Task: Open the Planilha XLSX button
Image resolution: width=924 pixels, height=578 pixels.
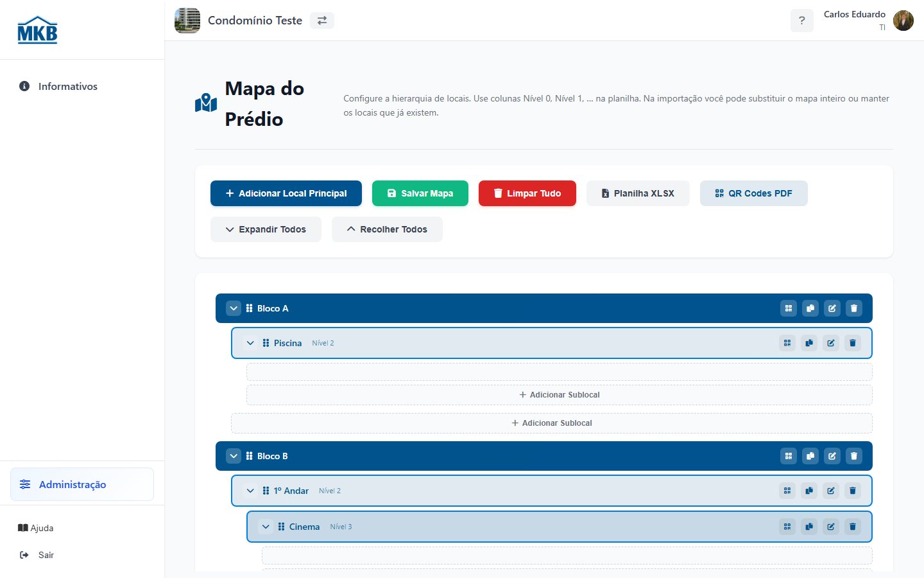Action: 638,193
